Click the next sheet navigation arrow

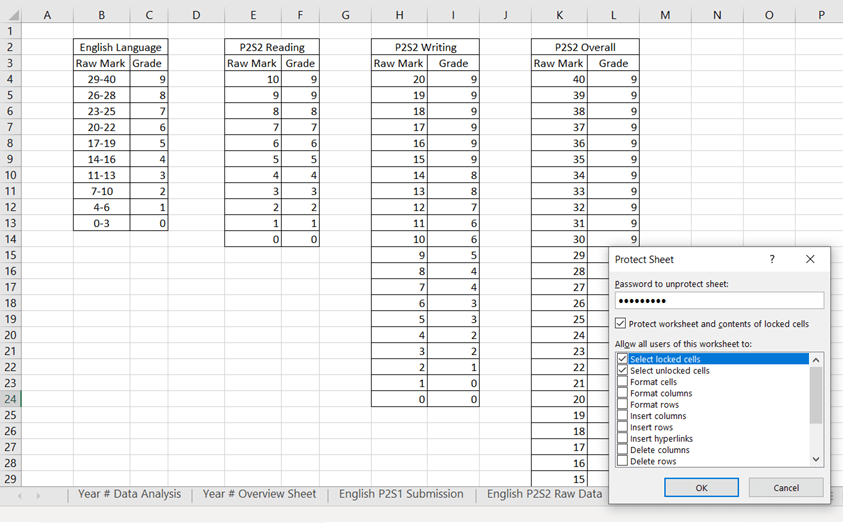click(x=39, y=495)
